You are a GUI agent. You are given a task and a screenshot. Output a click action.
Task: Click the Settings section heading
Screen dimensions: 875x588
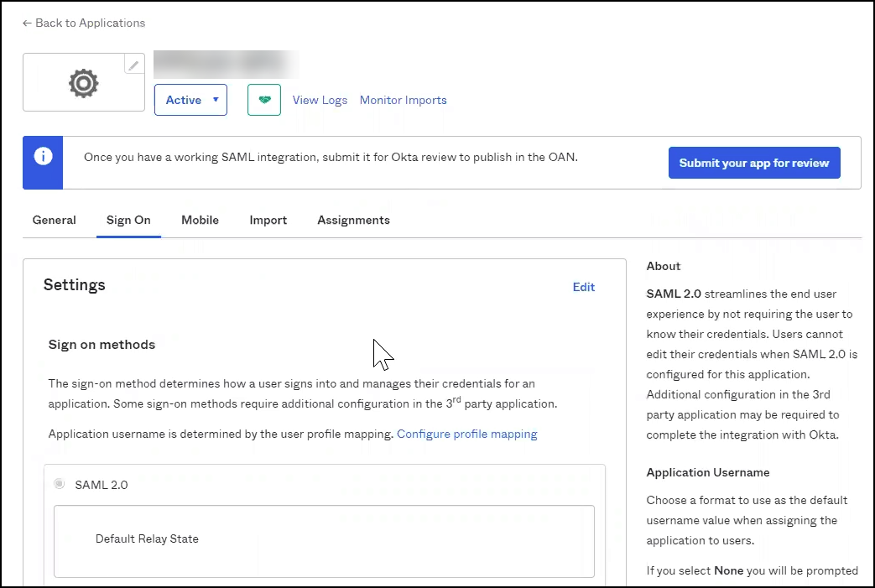tap(75, 285)
